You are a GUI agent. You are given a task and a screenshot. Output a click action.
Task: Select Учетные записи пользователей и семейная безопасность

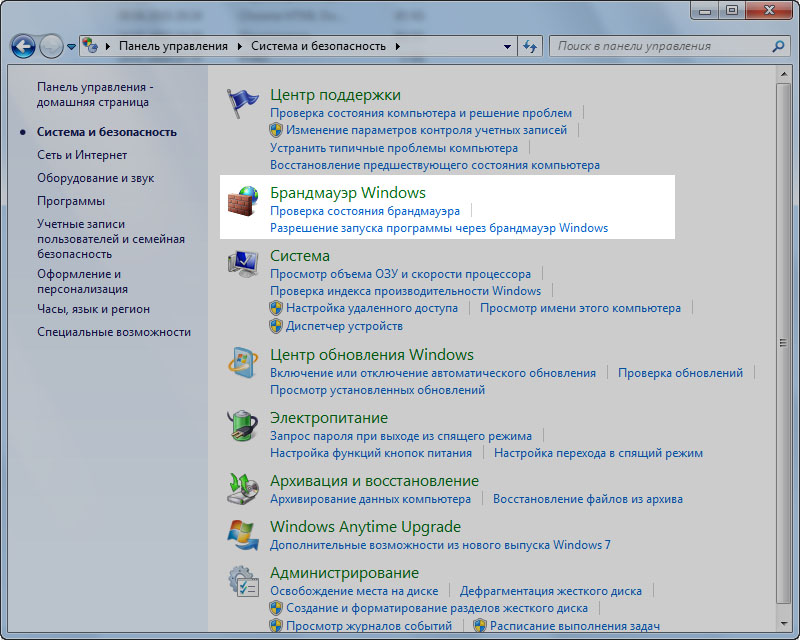[111, 239]
